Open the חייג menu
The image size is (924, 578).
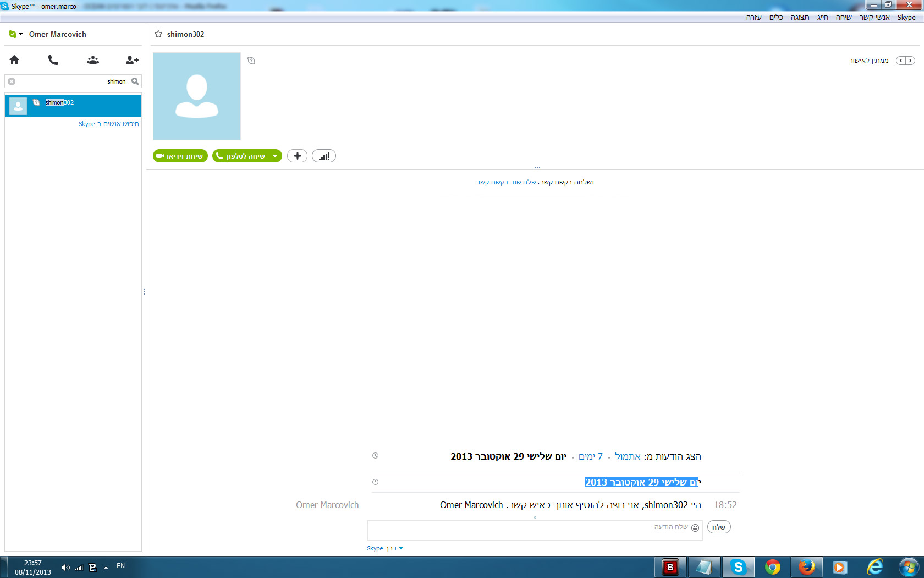pos(823,18)
